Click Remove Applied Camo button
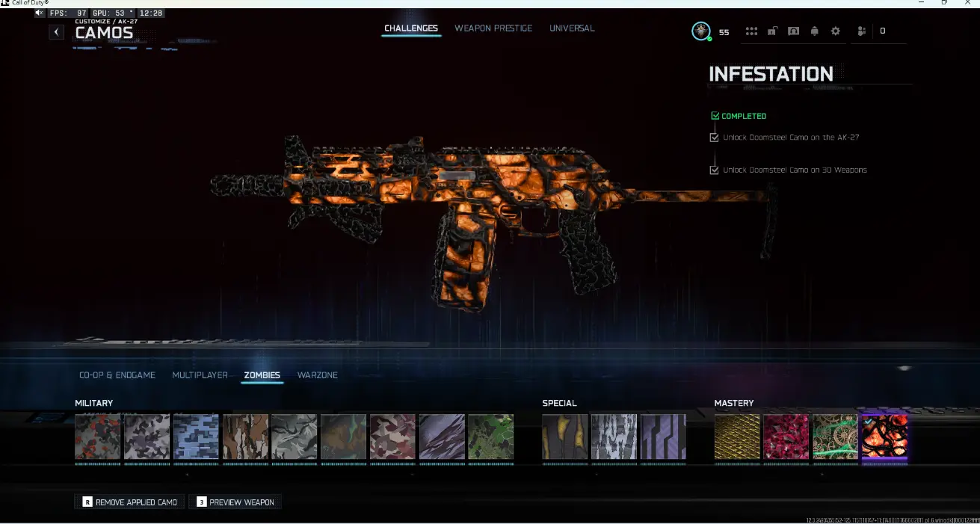980x524 pixels. pyautogui.click(x=129, y=502)
